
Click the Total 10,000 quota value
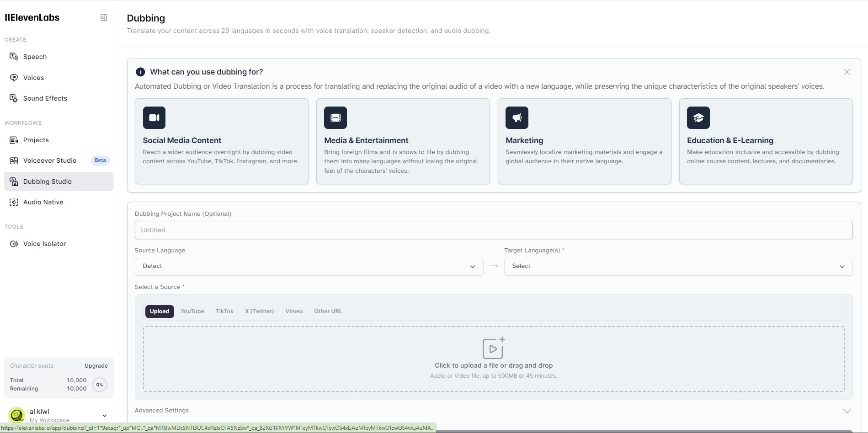point(77,380)
